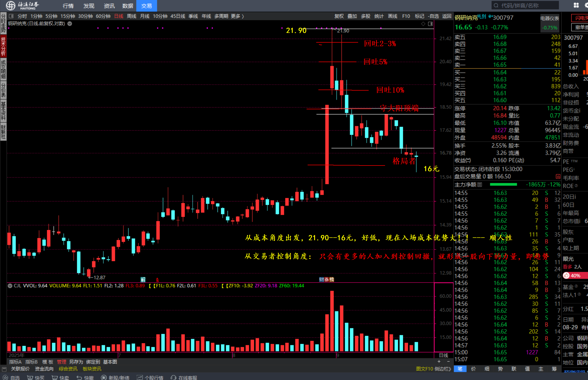The width and height of the screenshot is (588, 380).
Task: Click the panel collapse icon left of 关联报价
Action: pos(4,369)
